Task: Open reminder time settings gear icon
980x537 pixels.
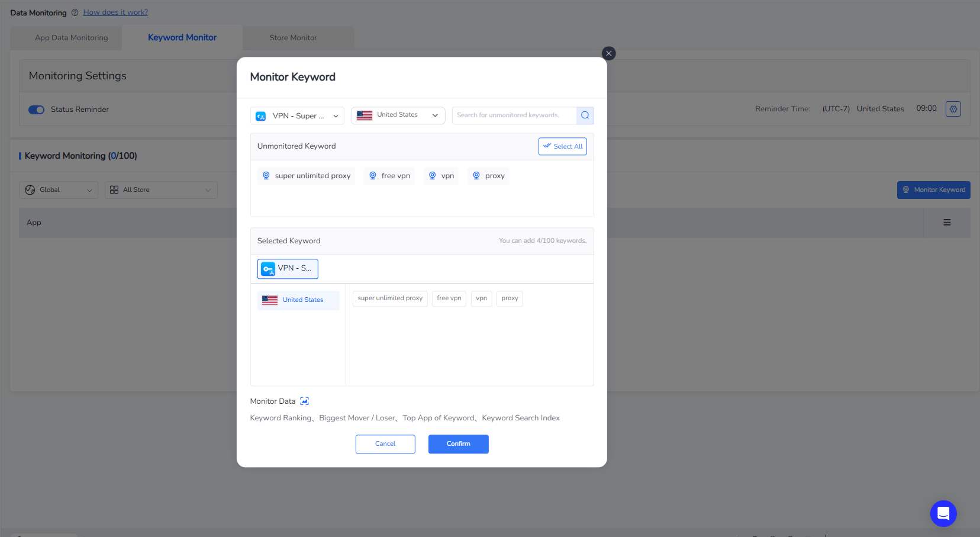Action: [x=953, y=109]
